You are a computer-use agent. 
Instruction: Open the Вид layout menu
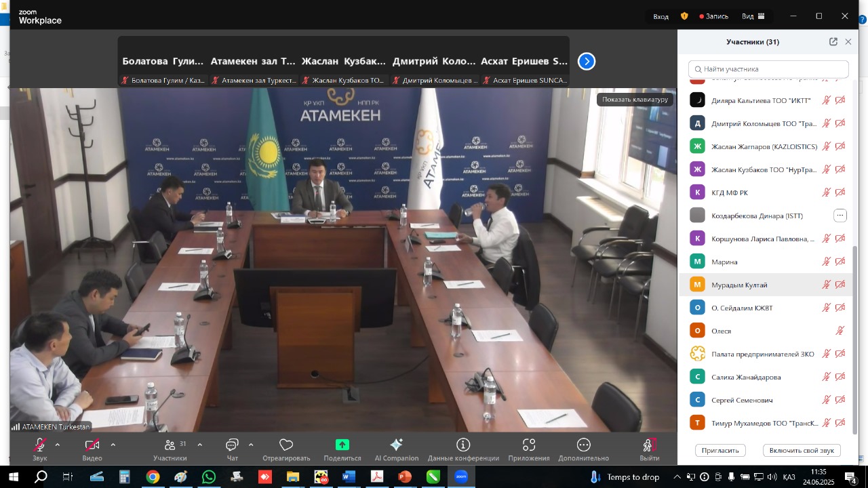point(753,16)
